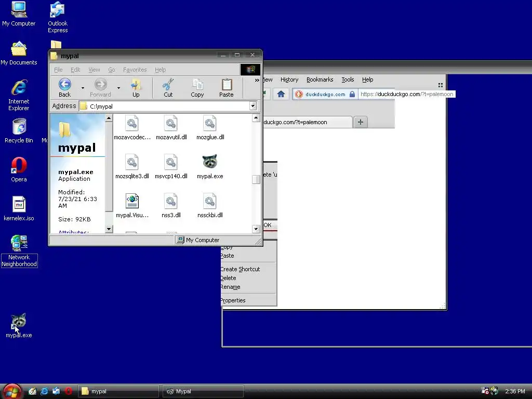Open the View menu in mypal window
The height and width of the screenshot is (399, 532).
click(94, 70)
